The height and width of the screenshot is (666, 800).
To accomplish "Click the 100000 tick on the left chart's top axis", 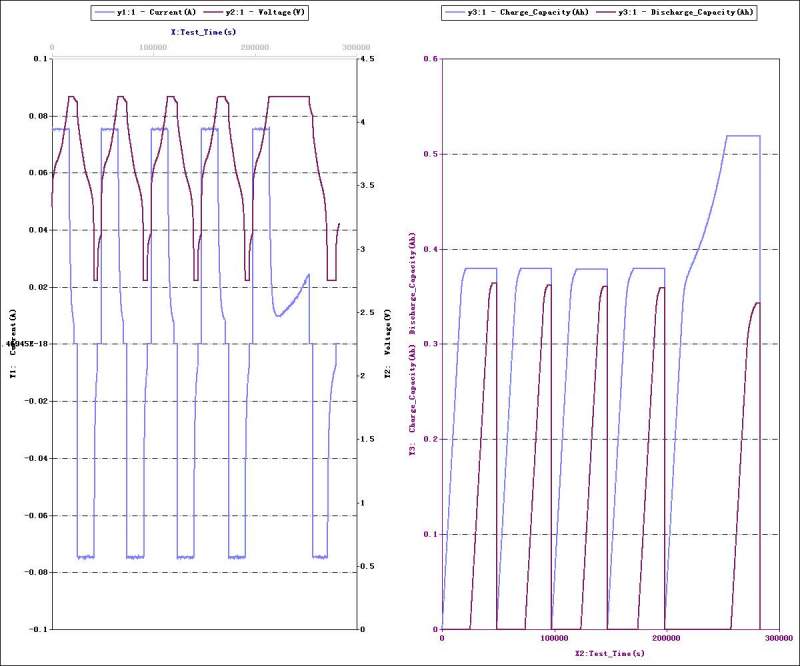I will [x=153, y=47].
